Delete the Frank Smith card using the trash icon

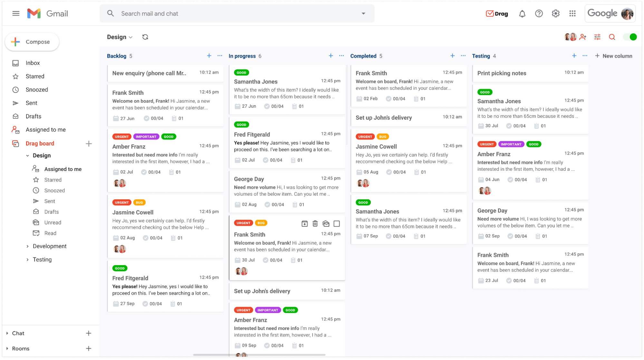coord(315,223)
